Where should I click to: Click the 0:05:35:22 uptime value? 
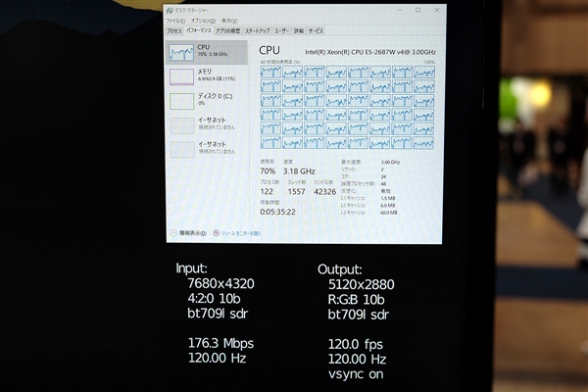277,212
